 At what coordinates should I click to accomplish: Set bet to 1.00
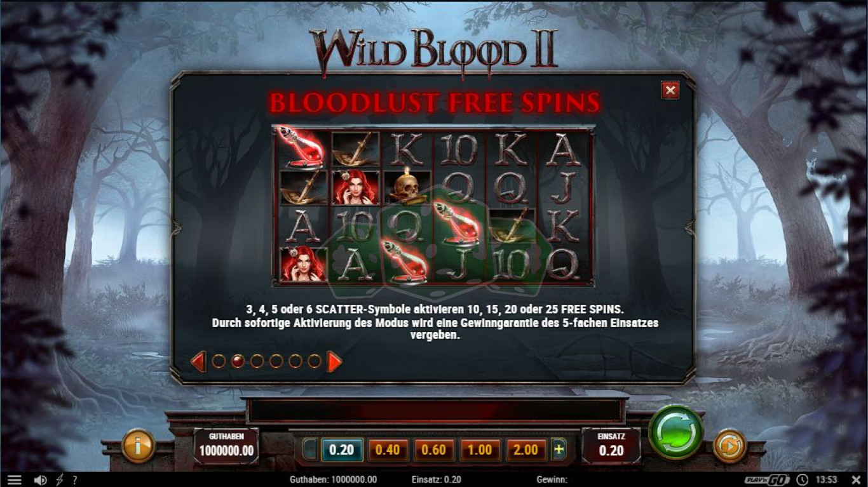tap(480, 450)
